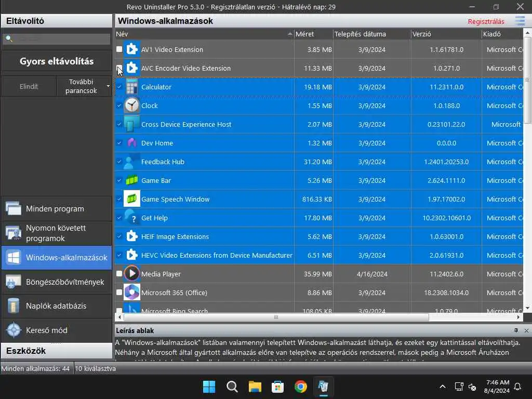
Task: Click the HEVC Video Extensions icon
Action: click(x=131, y=255)
